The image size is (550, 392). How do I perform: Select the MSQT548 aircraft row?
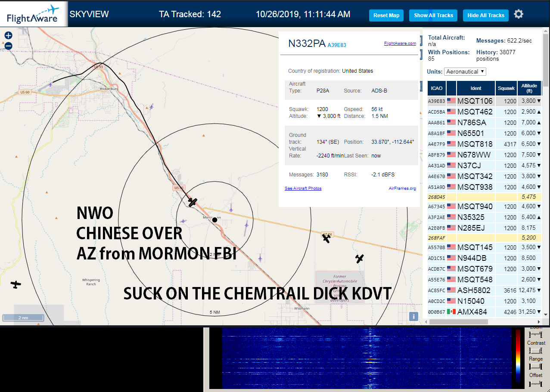pyautogui.click(x=485, y=280)
